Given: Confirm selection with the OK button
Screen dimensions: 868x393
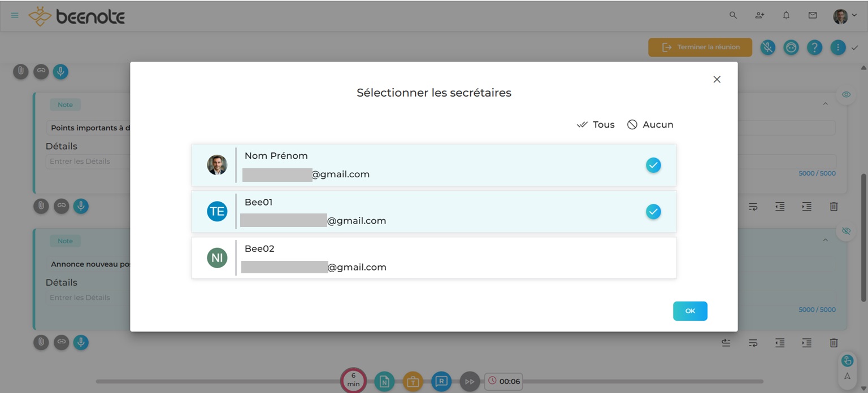Looking at the screenshot, I should point(690,311).
